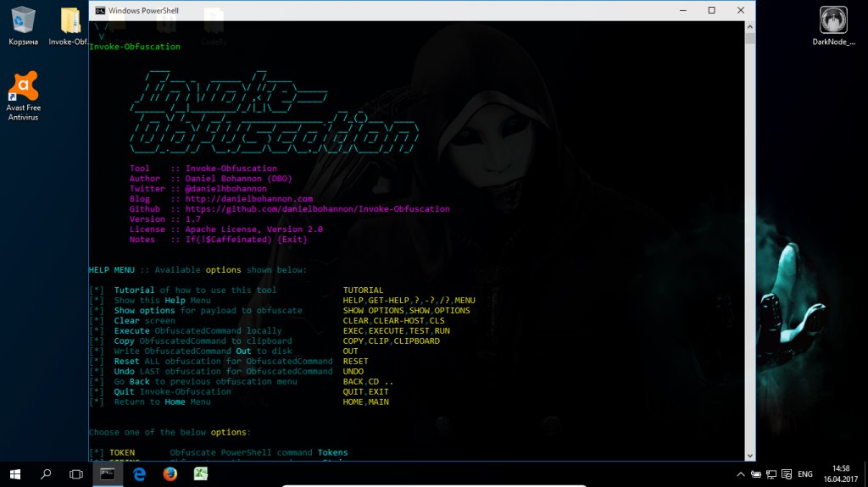The height and width of the screenshot is (487, 868).
Task: Click 'Daniel Bohannon (DBO)' author text
Action: tap(238, 178)
